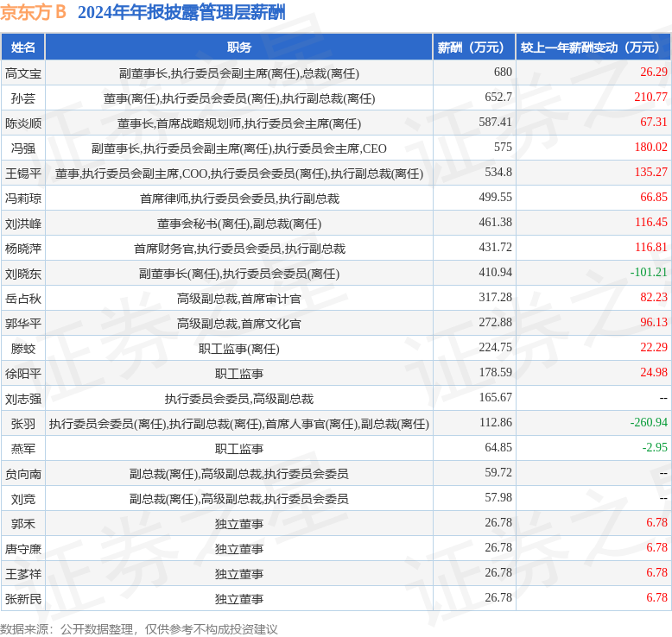Click the change value 180.02
Image resolution: width=672 pixels, height=637 pixels.
[650, 147]
